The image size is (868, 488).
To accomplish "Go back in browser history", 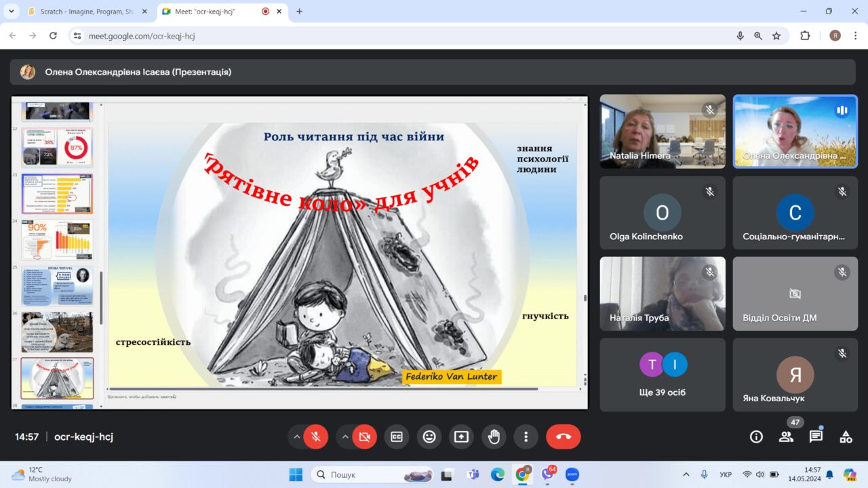I will [12, 36].
